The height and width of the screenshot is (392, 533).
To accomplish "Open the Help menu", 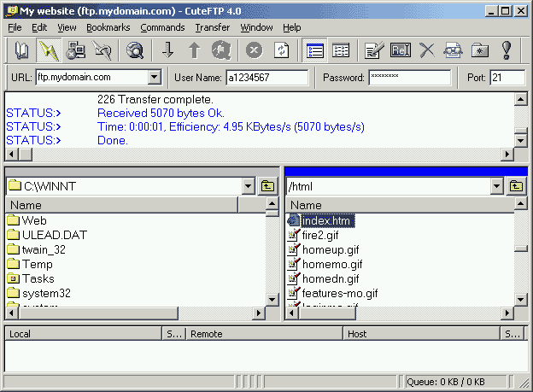I will (x=291, y=27).
